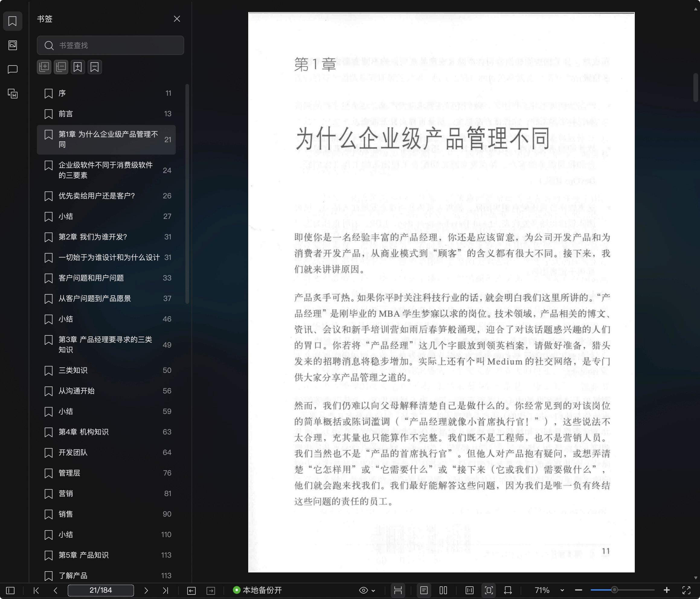The image size is (700, 599).
Task: Click the bookmark icon beside 管理层
Action: [x=49, y=473]
